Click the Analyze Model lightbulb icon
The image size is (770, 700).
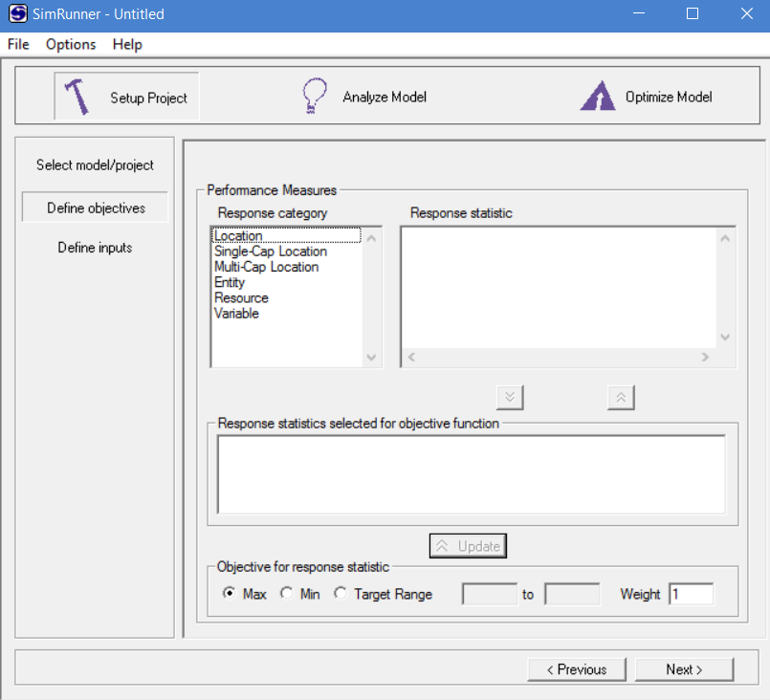click(x=315, y=96)
